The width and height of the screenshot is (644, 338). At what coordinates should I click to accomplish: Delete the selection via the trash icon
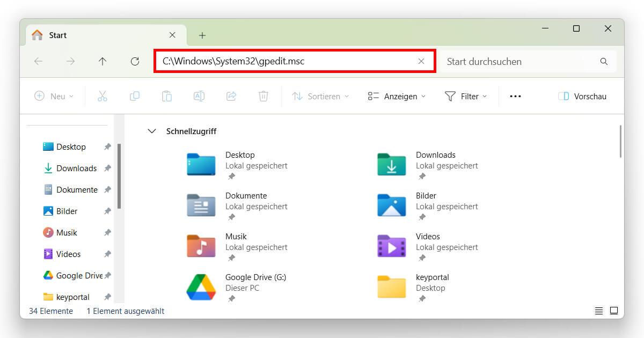263,96
